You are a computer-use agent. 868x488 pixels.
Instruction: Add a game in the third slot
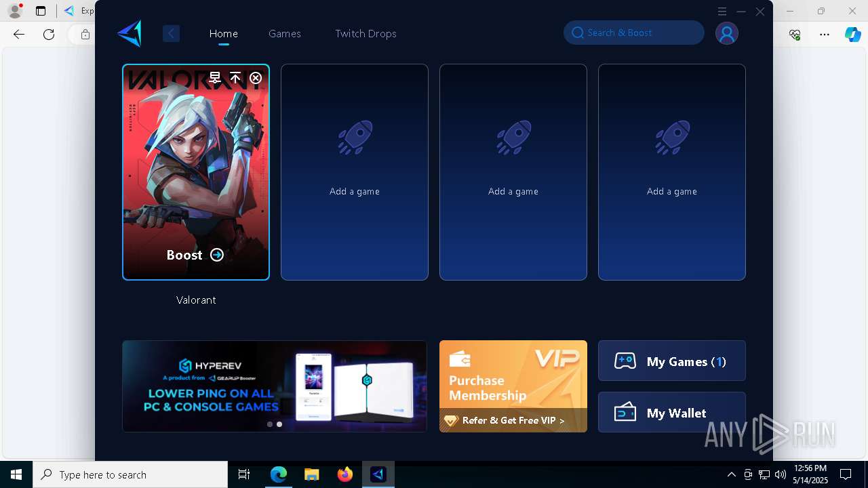click(x=513, y=172)
